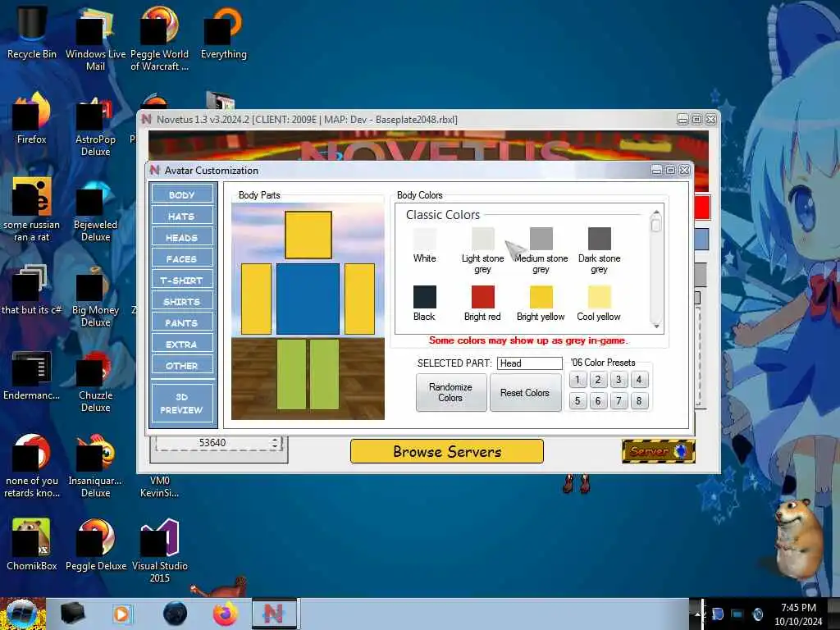This screenshot has height=630, width=840.
Task: Open the Windows Start menu orb
Action: 22,614
